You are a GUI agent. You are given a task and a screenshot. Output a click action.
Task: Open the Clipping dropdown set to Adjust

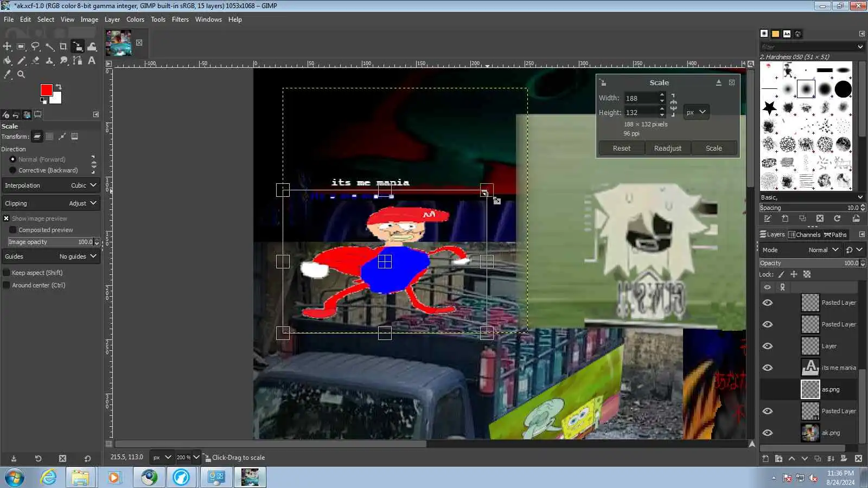(51, 203)
